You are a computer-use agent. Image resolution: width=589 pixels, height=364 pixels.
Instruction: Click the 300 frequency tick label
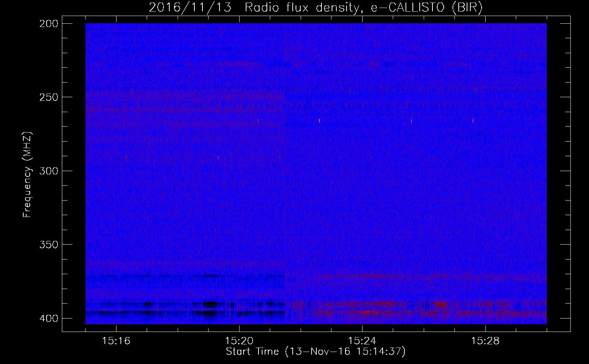tap(48, 171)
